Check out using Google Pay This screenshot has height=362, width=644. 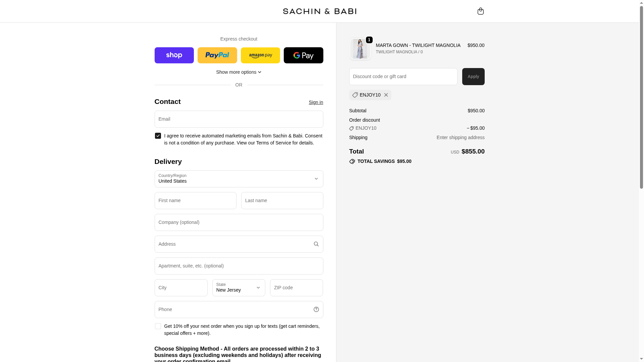tap(303, 55)
